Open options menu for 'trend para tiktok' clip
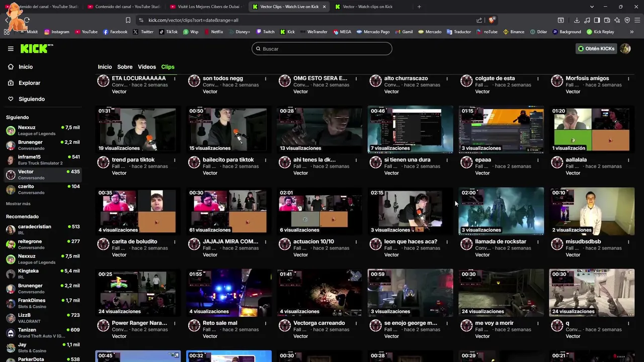 point(175,160)
